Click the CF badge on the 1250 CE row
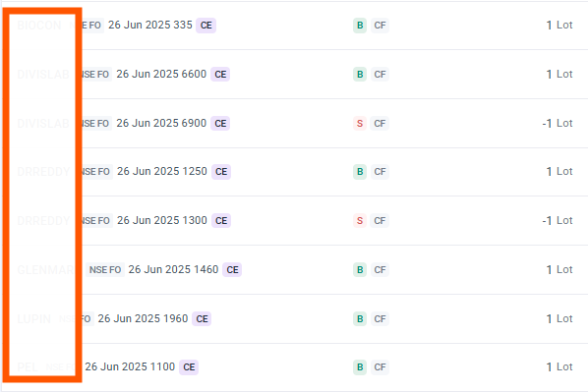The width and height of the screenshot is (588, 392). [380, 172]
